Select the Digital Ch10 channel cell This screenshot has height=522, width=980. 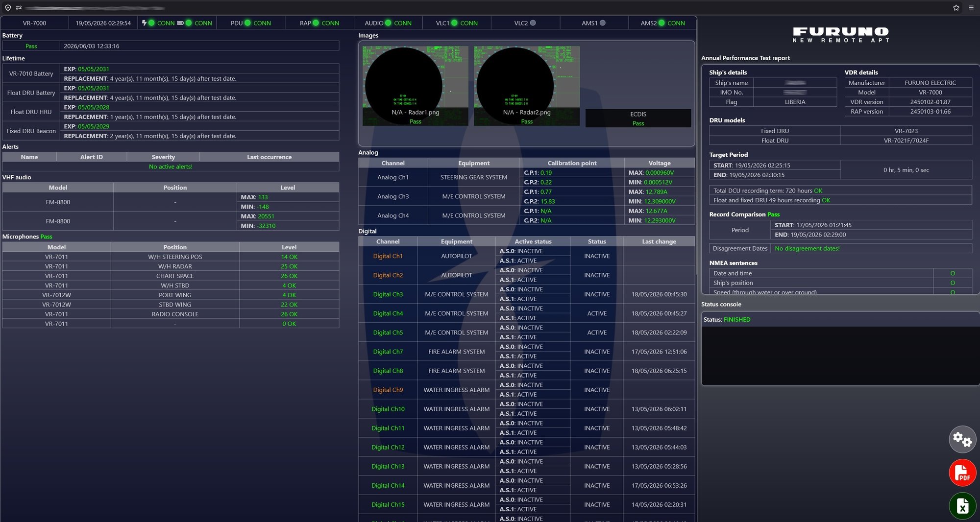pos(388,409)
